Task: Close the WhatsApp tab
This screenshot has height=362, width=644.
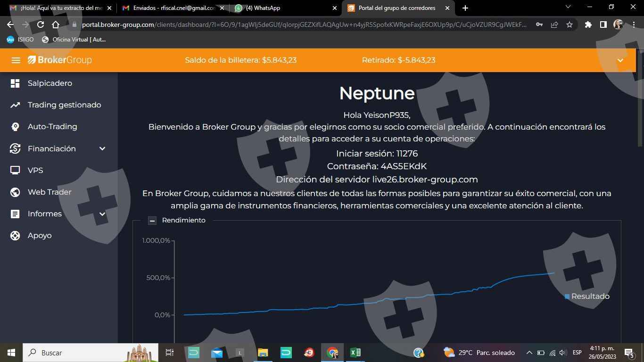Action: 335,8
